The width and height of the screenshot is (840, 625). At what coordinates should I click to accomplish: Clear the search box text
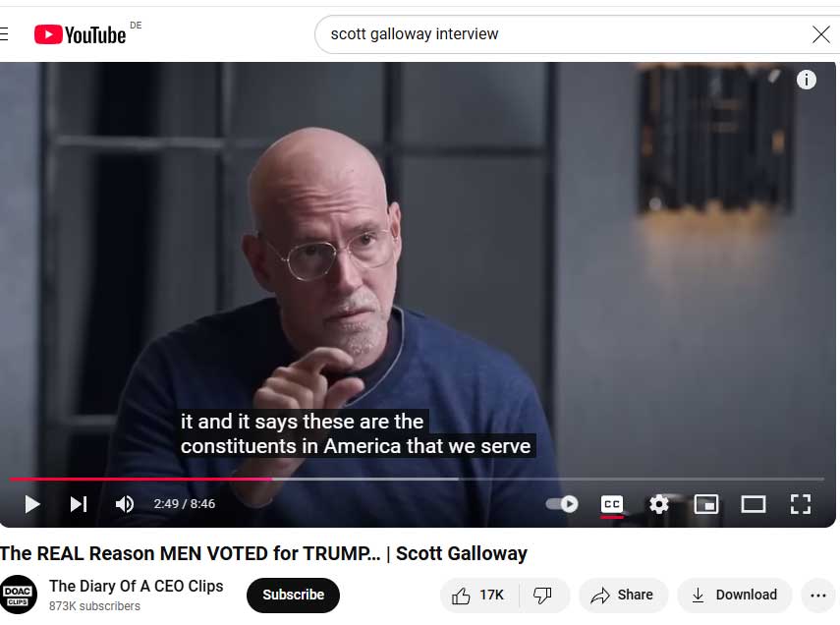[820, 34]
